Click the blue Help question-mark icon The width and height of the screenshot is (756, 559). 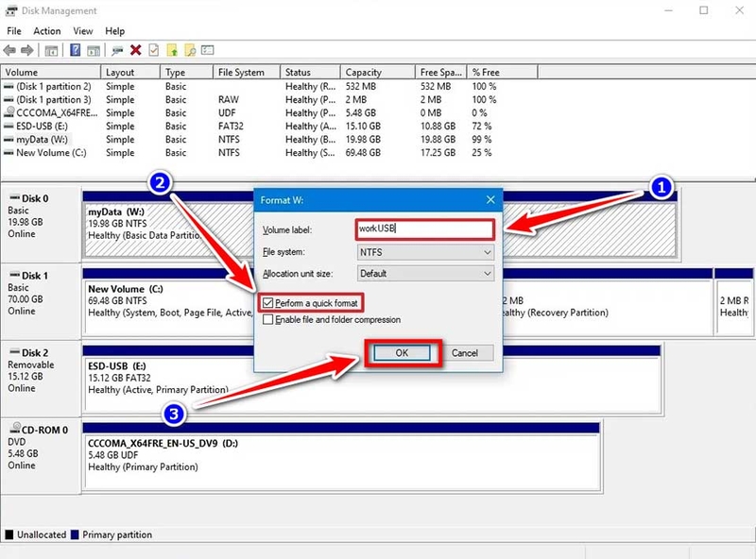(x=76, y=50)
